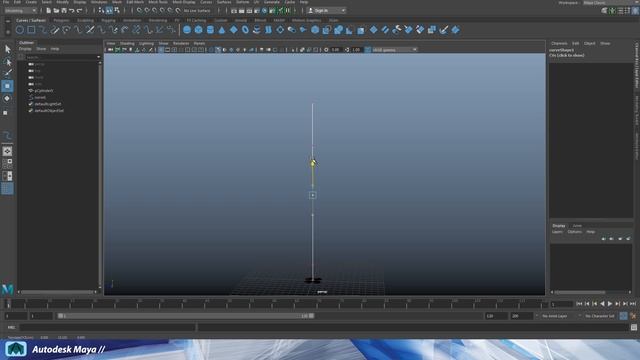Screen dimensions: 640x360
Task: Toggle the Channel Box sidebar icon at top right
Action: click(636, 11)
